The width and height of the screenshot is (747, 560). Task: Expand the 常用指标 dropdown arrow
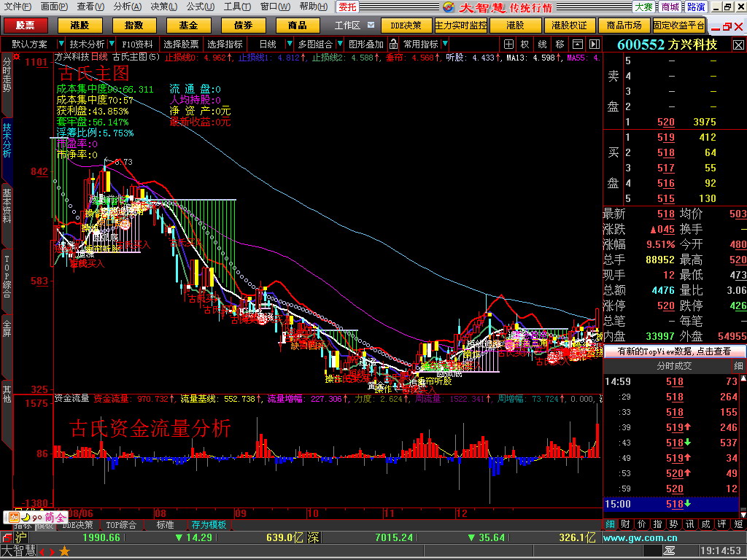(x=445, y=44)
